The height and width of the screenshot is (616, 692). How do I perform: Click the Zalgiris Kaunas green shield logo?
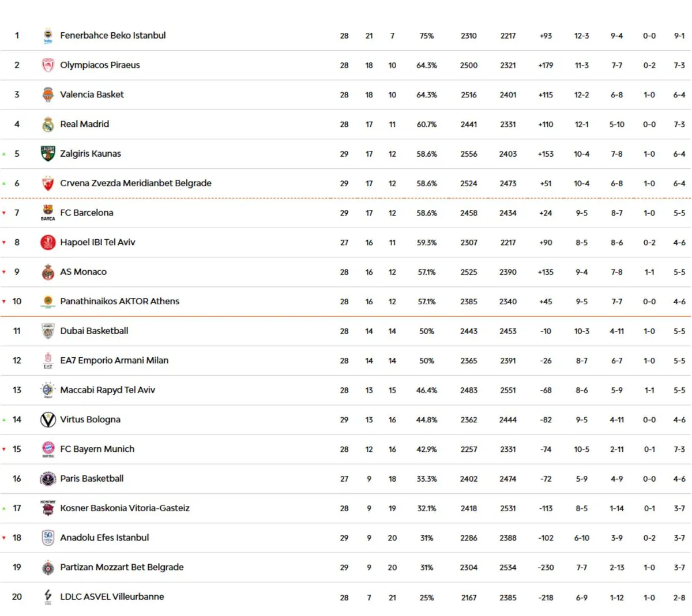[x=48, y=154]
